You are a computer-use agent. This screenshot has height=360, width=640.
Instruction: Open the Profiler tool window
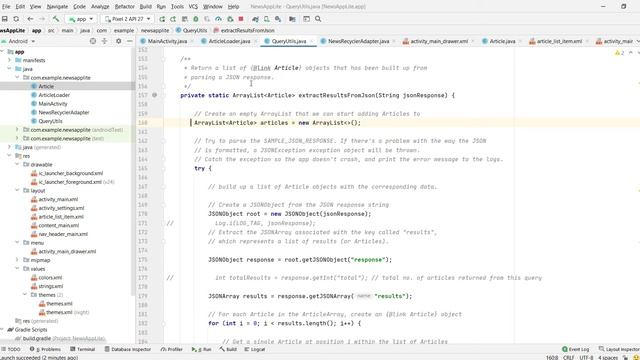coord(172,349)
